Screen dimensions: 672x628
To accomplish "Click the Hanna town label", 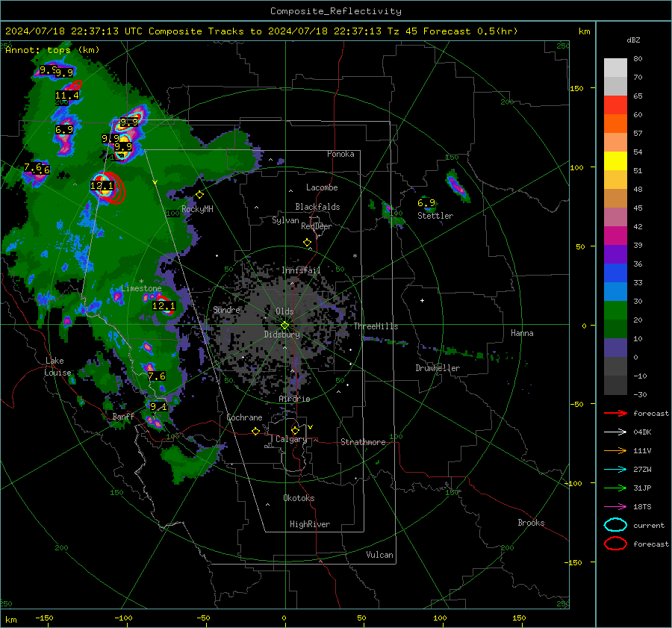I will 522,333.
